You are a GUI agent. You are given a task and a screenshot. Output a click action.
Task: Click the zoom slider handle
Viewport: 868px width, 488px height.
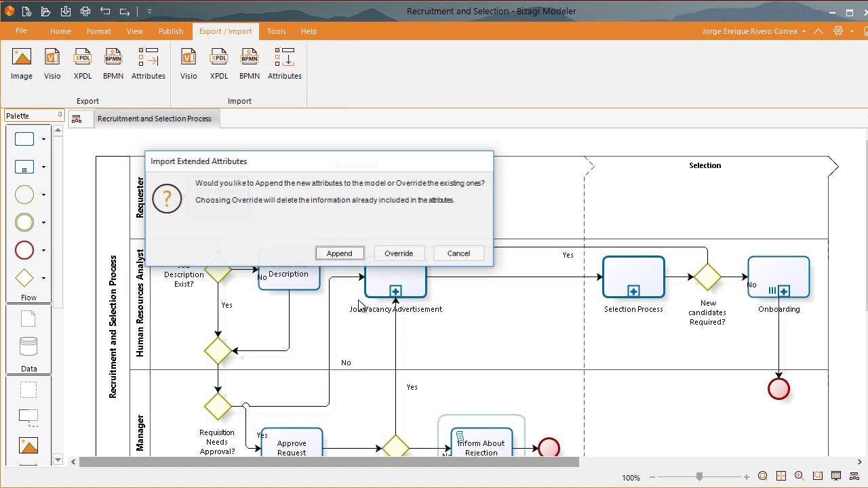699,476
